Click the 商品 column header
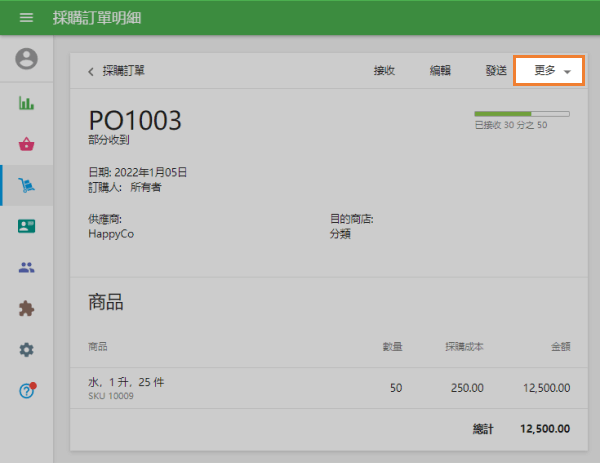This screenshot has width=600, height=463. pyautogui.click(x=98, y=346)
